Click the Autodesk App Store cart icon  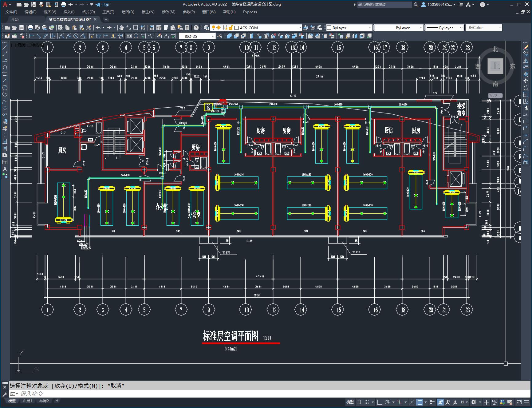click(x=461, y=5)
